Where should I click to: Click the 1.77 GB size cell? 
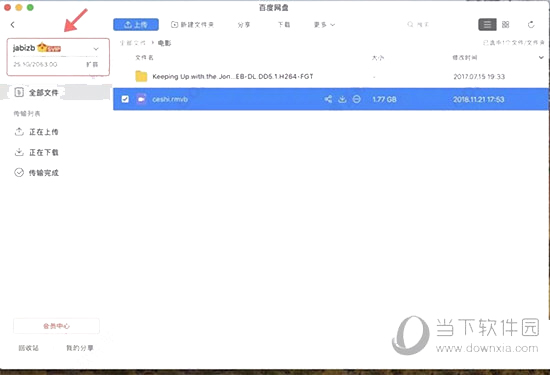point(384,99)
